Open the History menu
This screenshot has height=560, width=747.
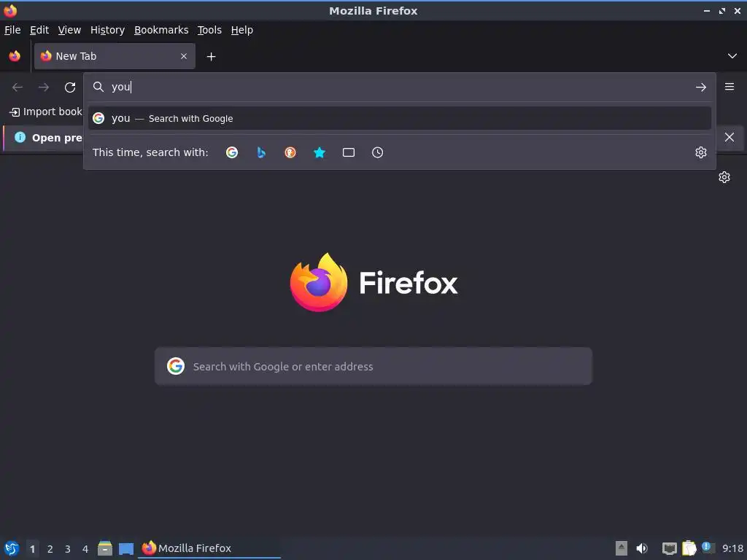point(108,30)
